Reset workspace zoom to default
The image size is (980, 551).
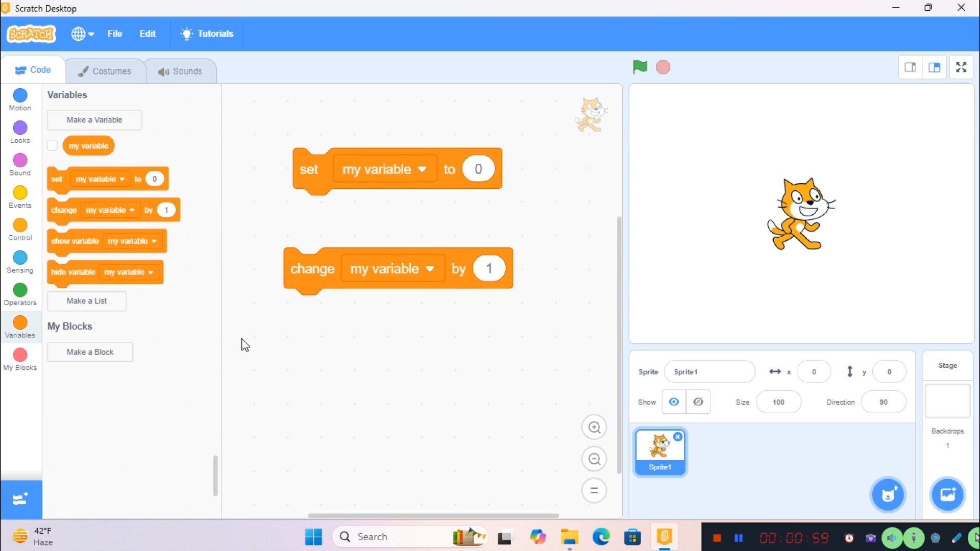(x=594, y=491)
